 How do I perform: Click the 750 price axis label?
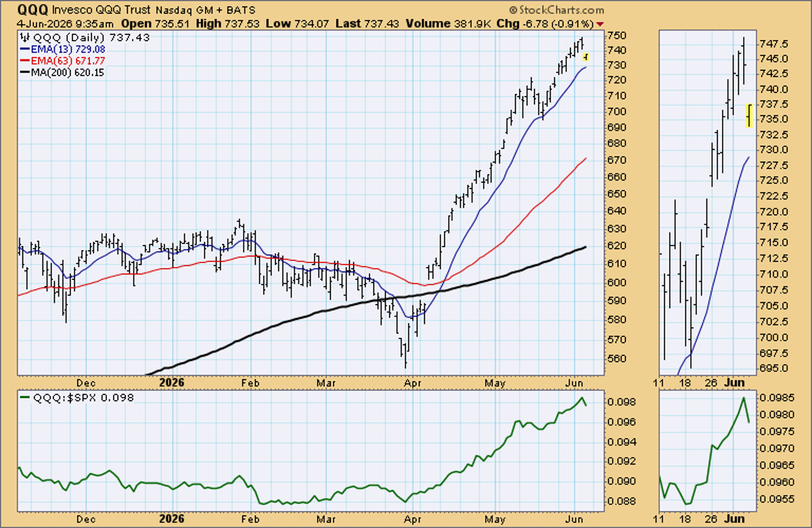[616, 34]
